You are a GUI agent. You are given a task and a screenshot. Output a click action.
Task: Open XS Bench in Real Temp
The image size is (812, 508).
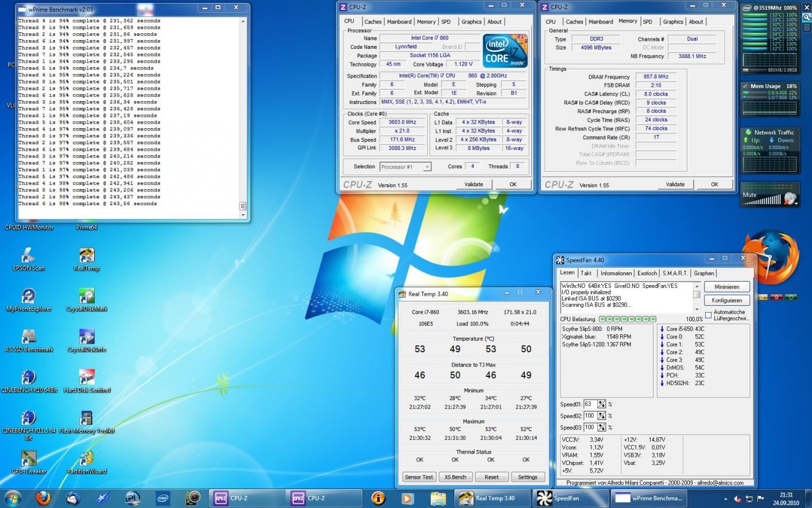[455, 477]
